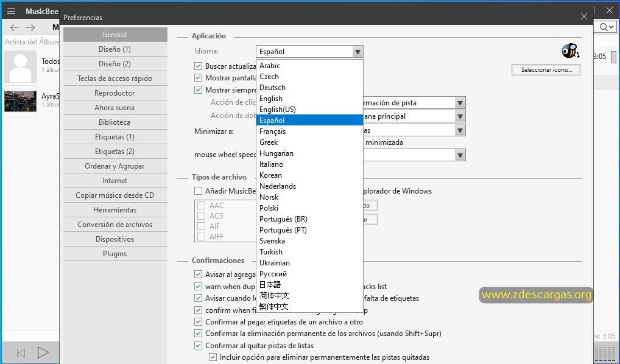Open the Minimizar a dropdown arrow
The height and width of the screenshot is (364, 620).
[x=459, y=130]
